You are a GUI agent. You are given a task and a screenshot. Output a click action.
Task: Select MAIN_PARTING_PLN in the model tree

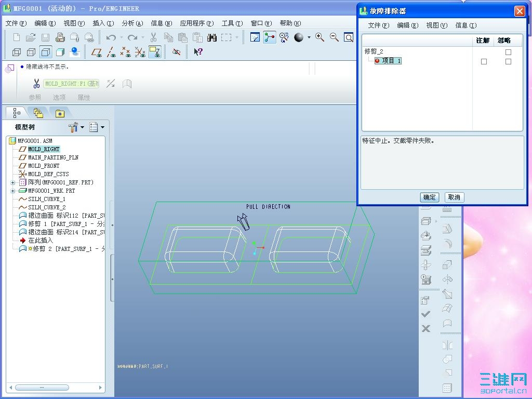pos(54,157)
